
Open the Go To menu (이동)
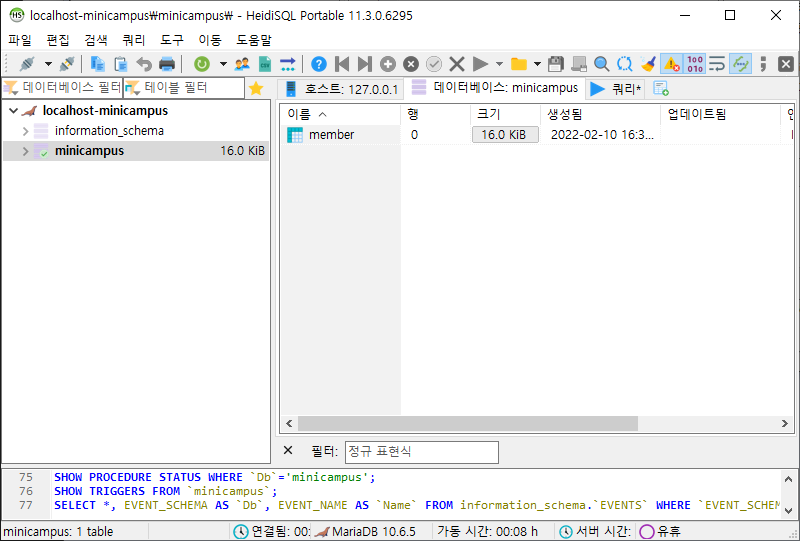(x=210, y=40)
